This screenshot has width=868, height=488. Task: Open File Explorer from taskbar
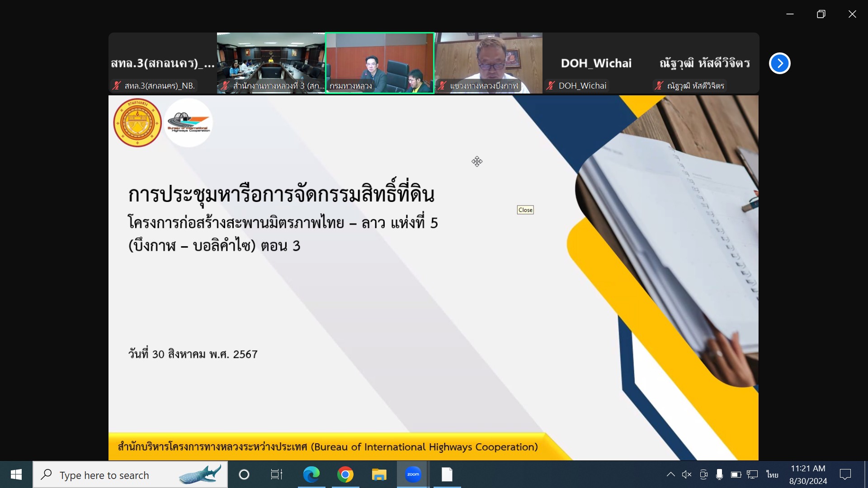pos(379,474)
